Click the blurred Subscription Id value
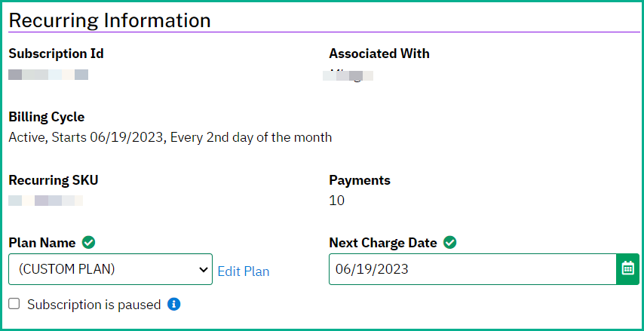Viewport: 644px width, 331px height. pyautogui.click(x=48, y=75)
